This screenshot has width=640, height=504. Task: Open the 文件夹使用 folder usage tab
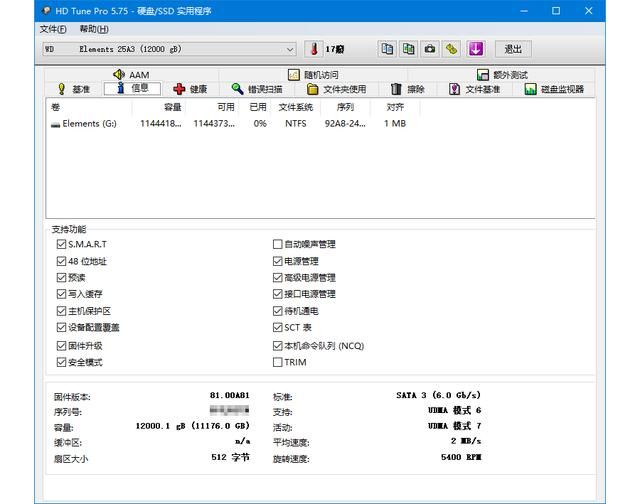[337, 89]
